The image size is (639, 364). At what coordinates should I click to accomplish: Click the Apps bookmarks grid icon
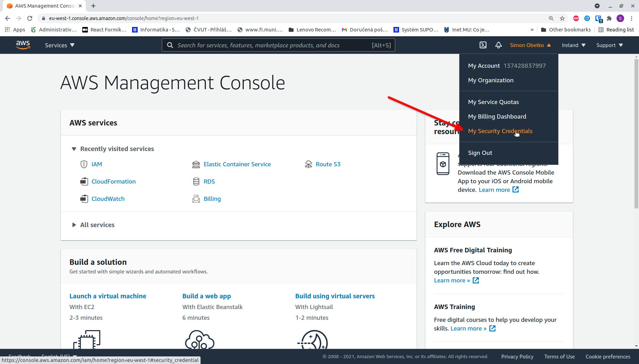pos(7,30)
